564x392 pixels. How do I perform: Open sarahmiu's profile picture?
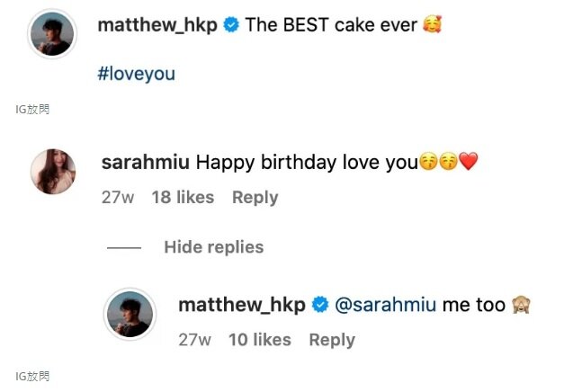(54, 171)
